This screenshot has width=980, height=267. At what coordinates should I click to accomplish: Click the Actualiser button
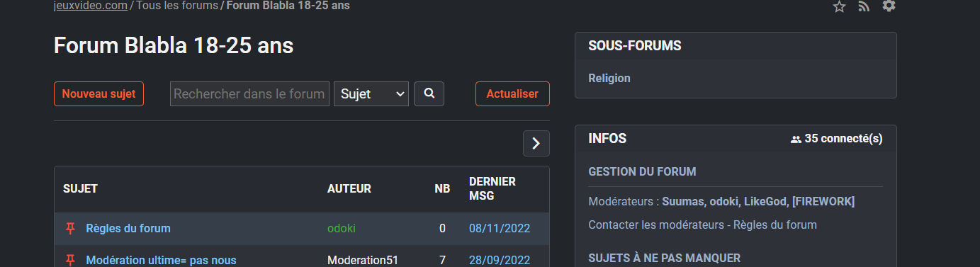[512, 93]
